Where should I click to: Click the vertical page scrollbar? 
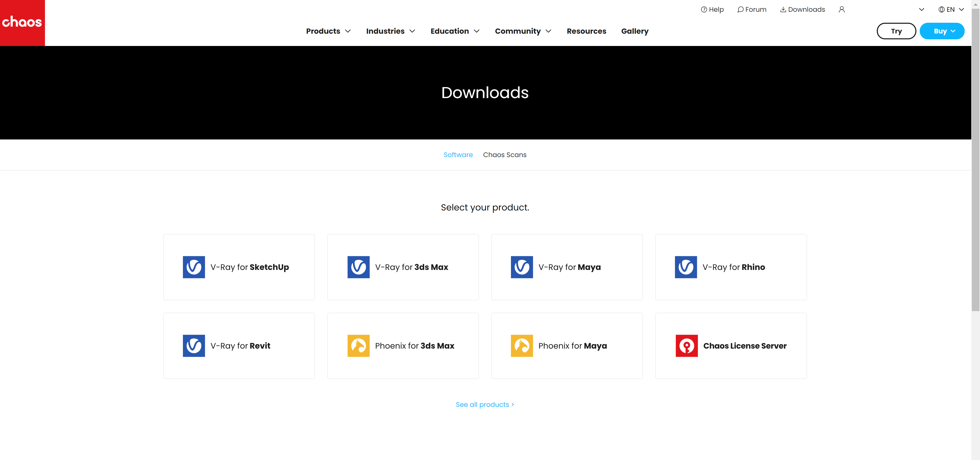(x=975, y=160)
